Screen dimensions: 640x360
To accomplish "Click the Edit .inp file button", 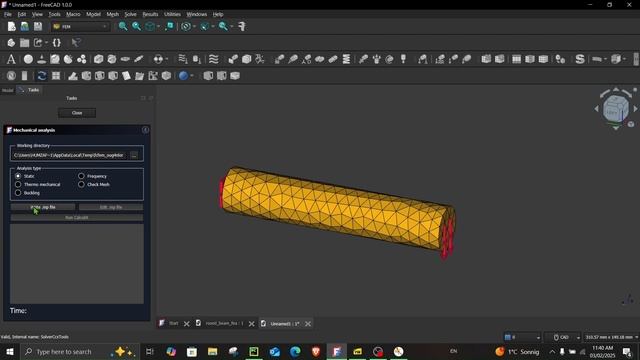I will pos(111,207).
